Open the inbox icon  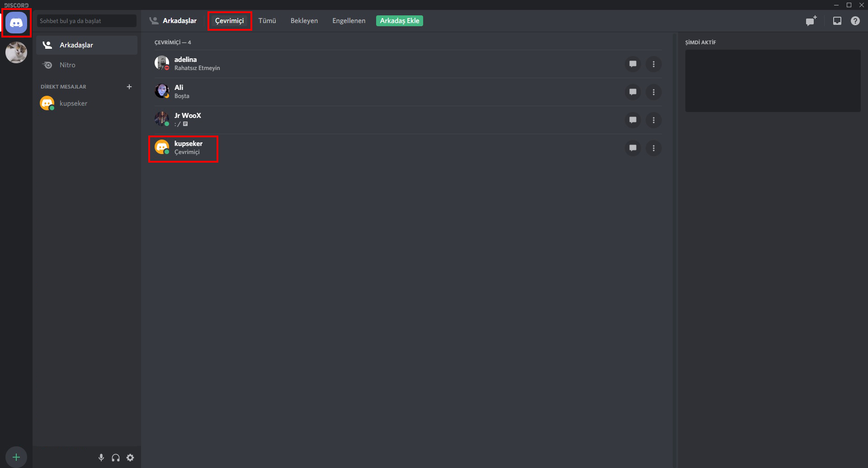click(837, 21)
